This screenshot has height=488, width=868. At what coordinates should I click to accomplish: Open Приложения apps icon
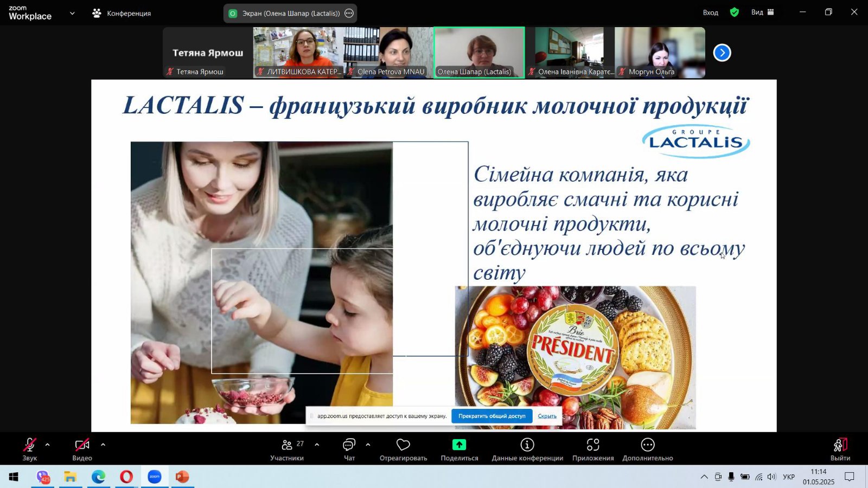click(x=593, y=445)
